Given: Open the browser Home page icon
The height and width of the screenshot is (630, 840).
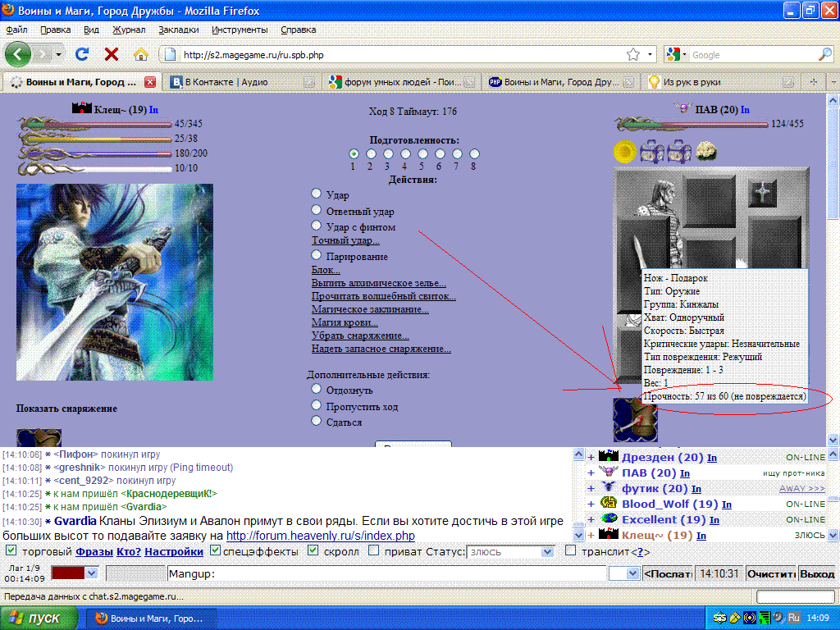Looking at the screenshot, I should [x=141, y=54].
